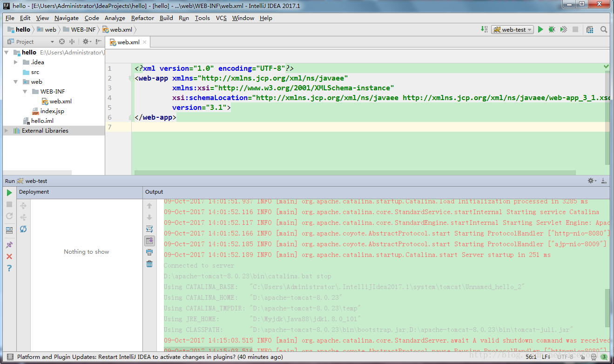Open the VCS menu
This screenshot has width=614, height=364.
point(221,18)
